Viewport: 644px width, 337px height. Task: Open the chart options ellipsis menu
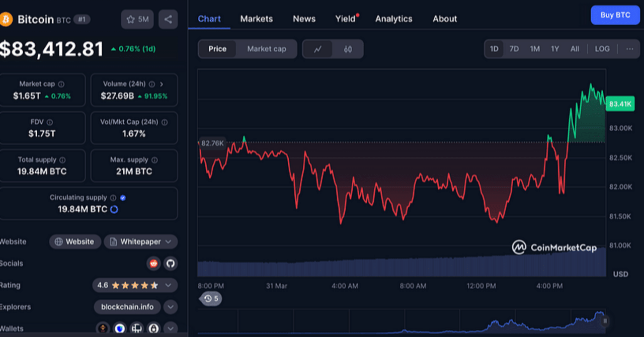[x=629, y=49]
